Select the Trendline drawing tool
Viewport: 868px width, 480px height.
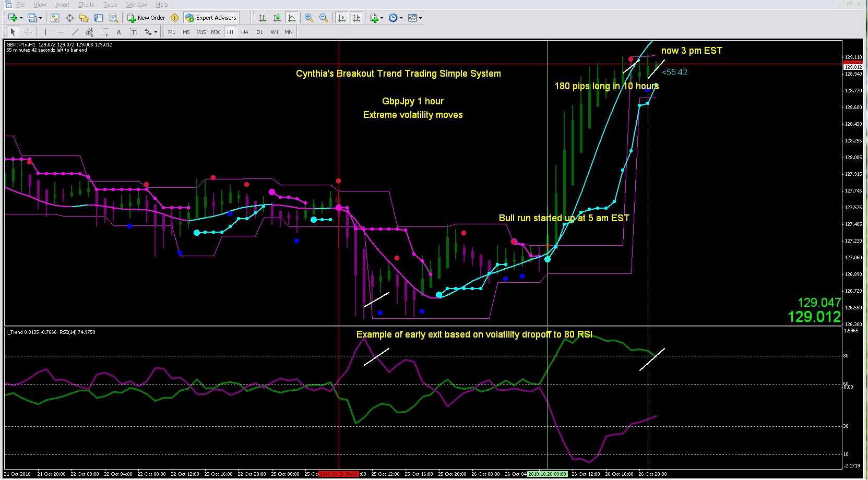click(75, 32)
